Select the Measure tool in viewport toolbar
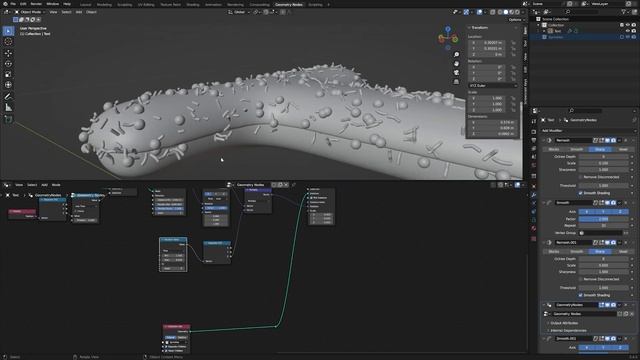Image resolution: width=640 pixels, height=360 pixels. pyautogui.click(x=8, y=107)
